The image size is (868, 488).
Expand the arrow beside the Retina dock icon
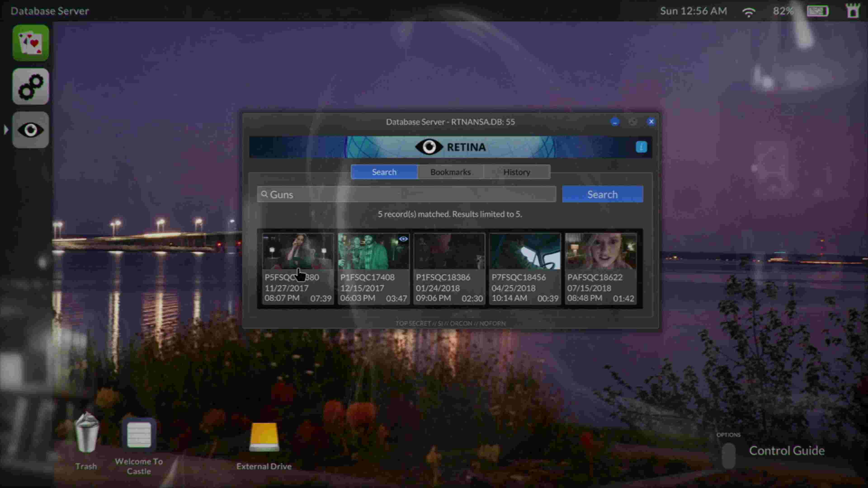tap(6, 130)
